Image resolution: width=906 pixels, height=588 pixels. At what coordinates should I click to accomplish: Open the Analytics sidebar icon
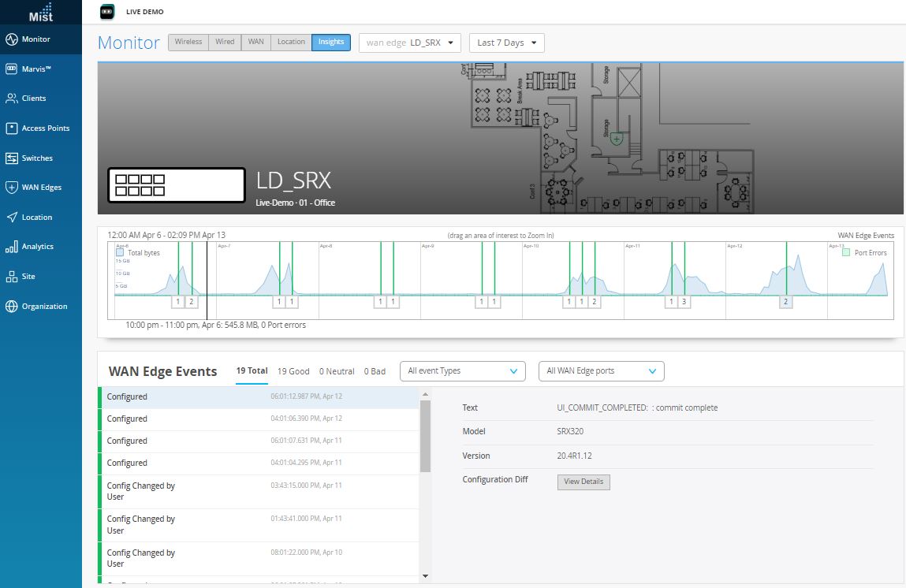pos(12,247)
